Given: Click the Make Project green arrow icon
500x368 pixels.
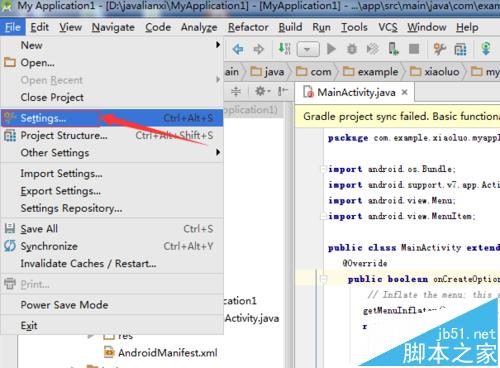Looking at the screenshot, I should click(284, 49).
